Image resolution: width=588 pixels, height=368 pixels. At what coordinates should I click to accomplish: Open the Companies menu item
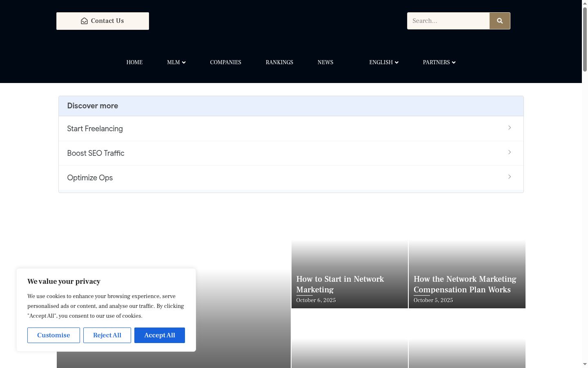[x=226, y=62]
